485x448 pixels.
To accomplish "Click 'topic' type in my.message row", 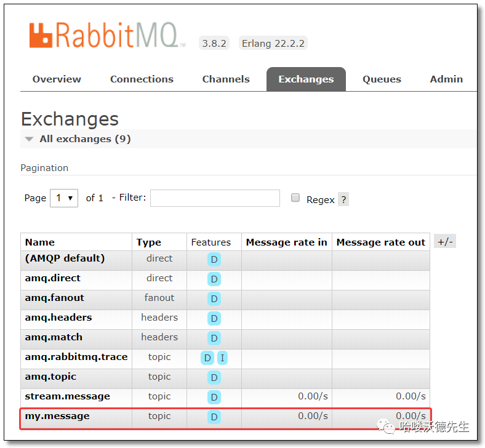I will pos(159,416).
